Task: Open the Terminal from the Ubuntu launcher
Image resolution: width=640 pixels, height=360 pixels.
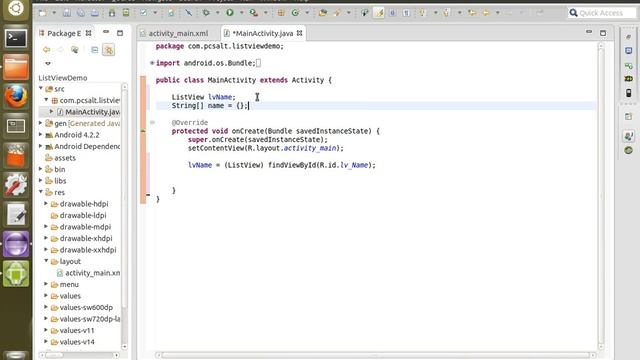Action: (16, 38)
